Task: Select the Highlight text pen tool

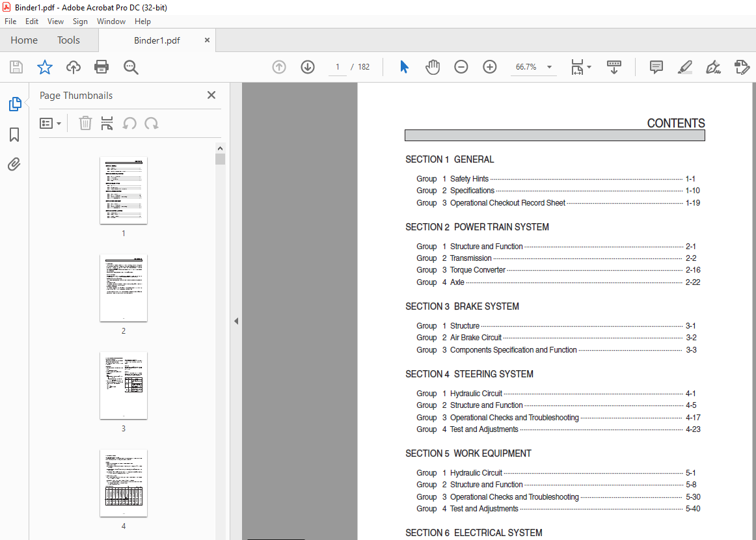Action: (684, 67)
